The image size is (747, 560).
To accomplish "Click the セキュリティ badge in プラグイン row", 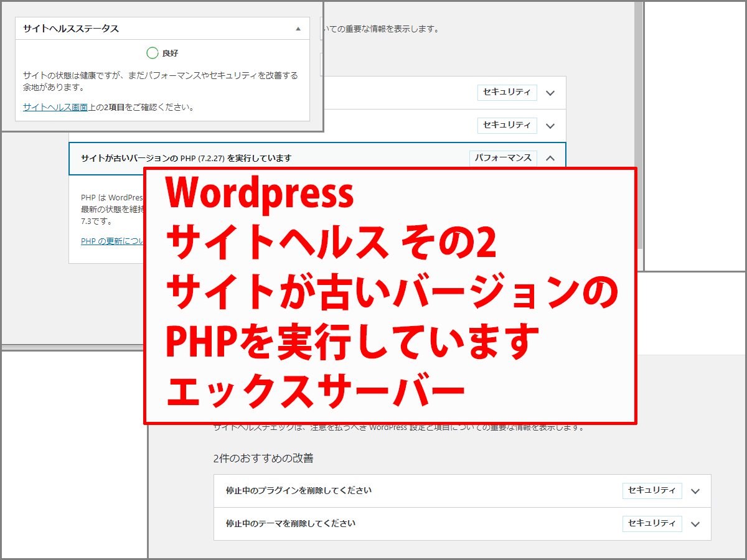I will [x=652, y=490].
